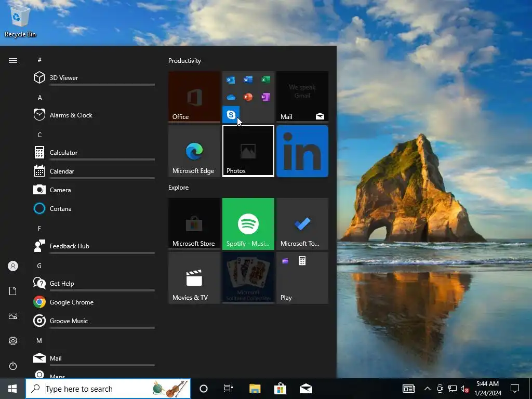This screenshot has width=532, height=399.
Task: Open Mail from the taskbar
Action: 306,389
